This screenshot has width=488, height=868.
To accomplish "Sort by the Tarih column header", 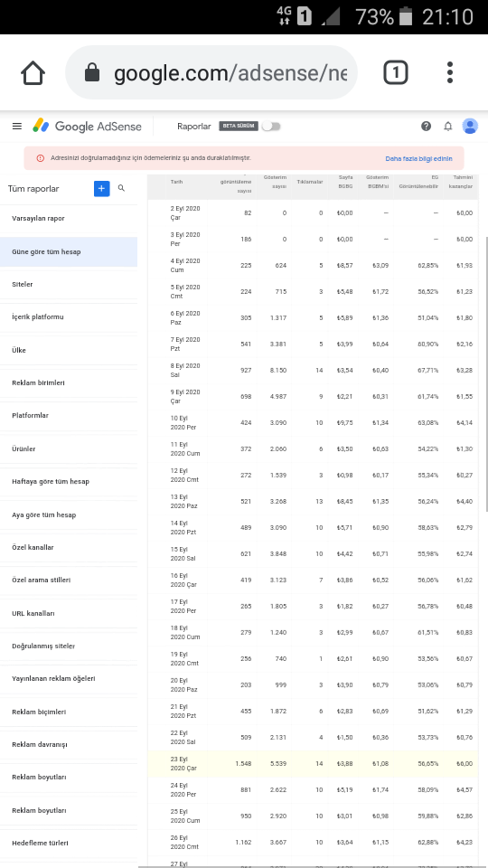I will (x=176, y=182).
